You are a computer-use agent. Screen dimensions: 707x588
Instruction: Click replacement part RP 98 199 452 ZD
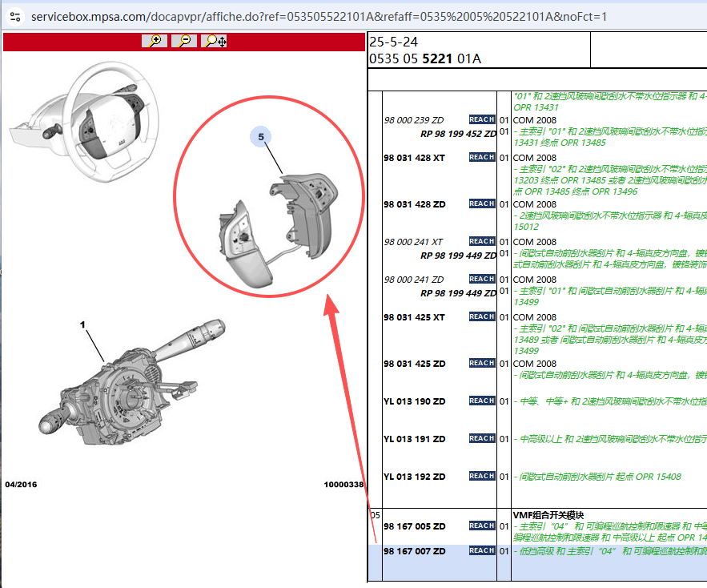pos(458,134)
